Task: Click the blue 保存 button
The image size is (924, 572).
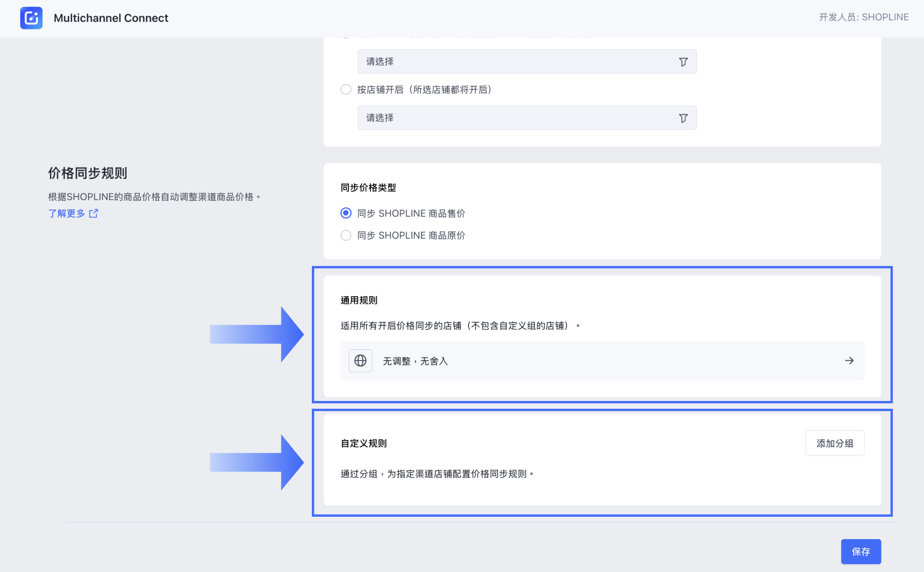Action: [x=861, y=551]
